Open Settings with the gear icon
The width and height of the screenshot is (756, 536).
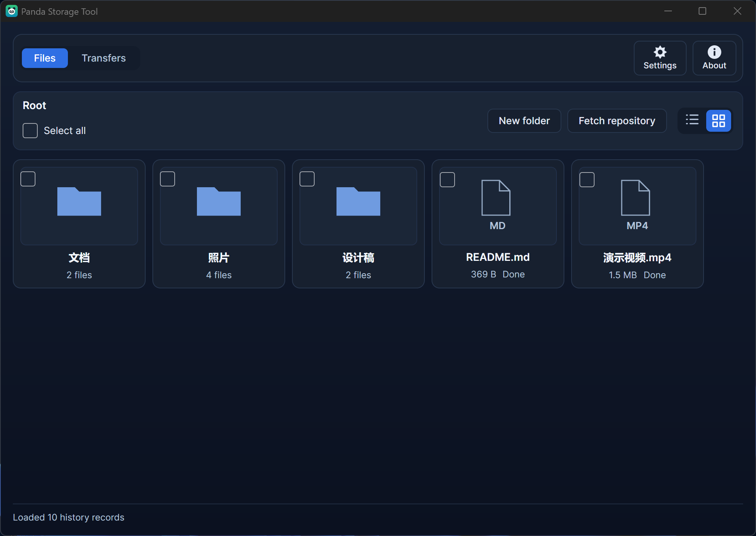click(x=660, y=58)
